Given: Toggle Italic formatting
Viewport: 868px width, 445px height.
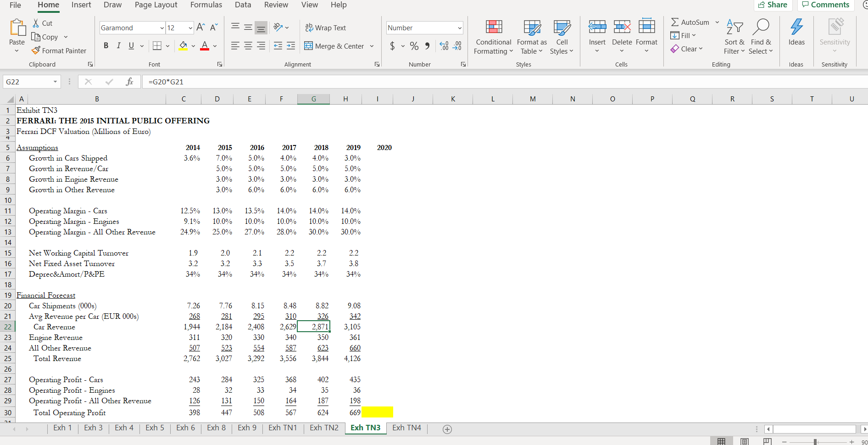Looking at the screenshot, I should [x=118, y=45].
